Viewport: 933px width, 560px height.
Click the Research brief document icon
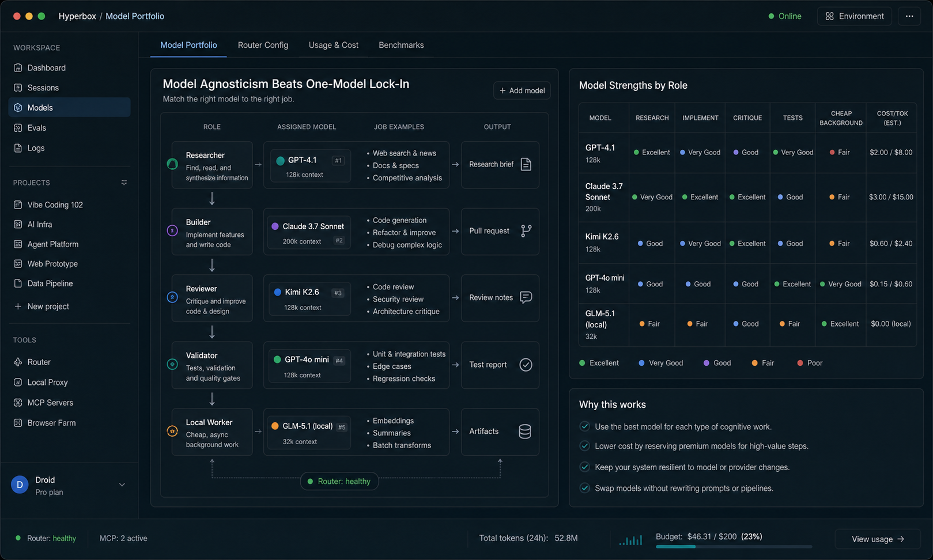(526, 164)
